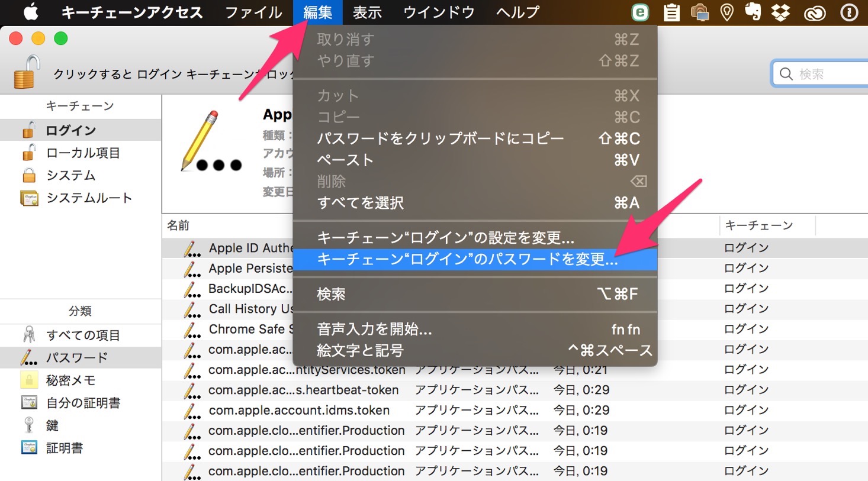Choose キーチェーン"ログイン"の設定を変更
This screenshot has height=481, width=868.
[475, 238]
